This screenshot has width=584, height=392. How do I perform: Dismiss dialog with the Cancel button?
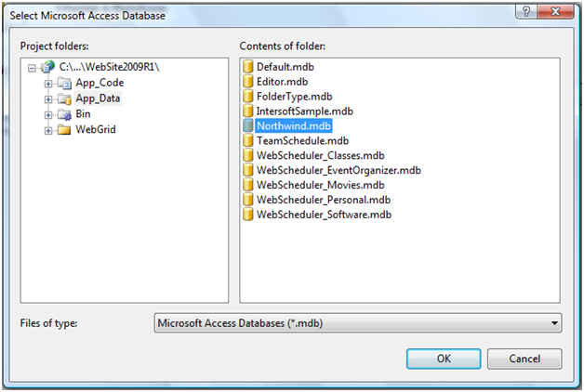click(x=524, y=359)
